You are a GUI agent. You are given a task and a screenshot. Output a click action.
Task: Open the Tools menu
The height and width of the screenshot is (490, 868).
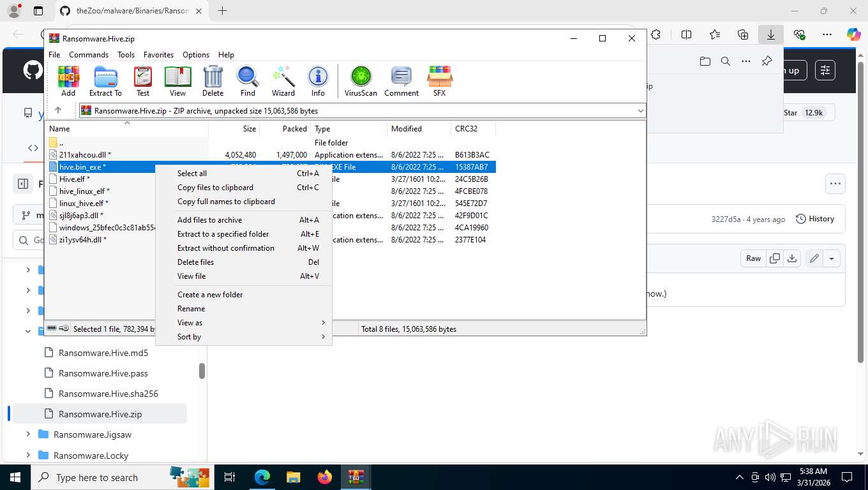pos(126,55)
